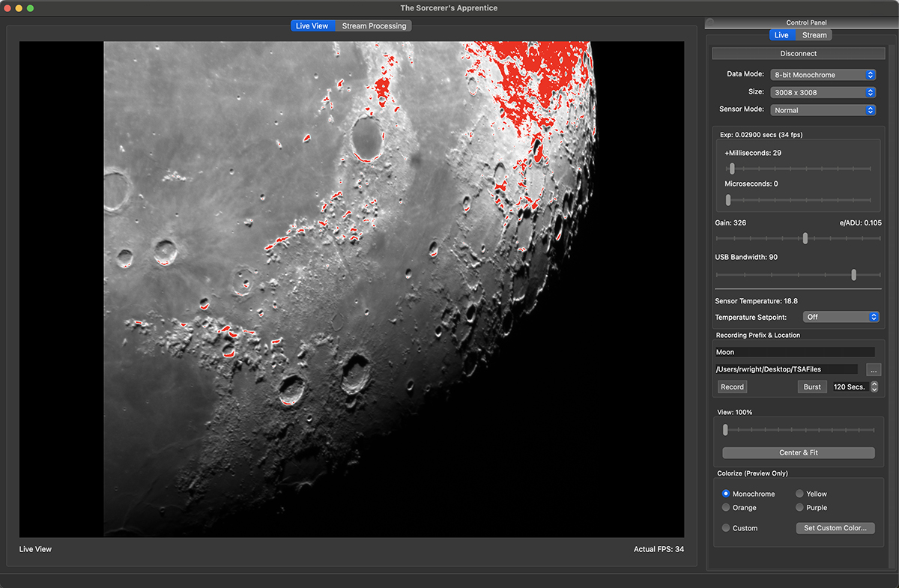The image size is (899, 588).
Task: Start recording with the Record button
Action: point(732,387)
